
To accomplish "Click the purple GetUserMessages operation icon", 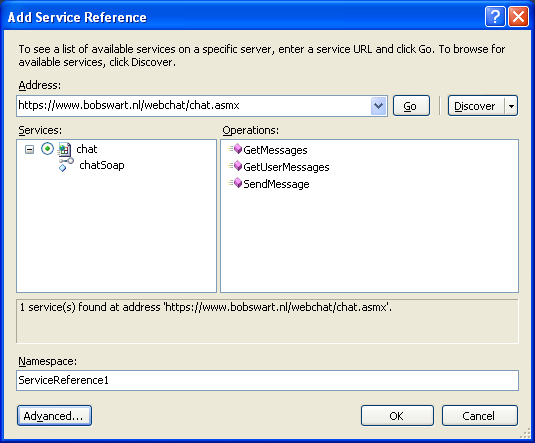I will point(235,166).
